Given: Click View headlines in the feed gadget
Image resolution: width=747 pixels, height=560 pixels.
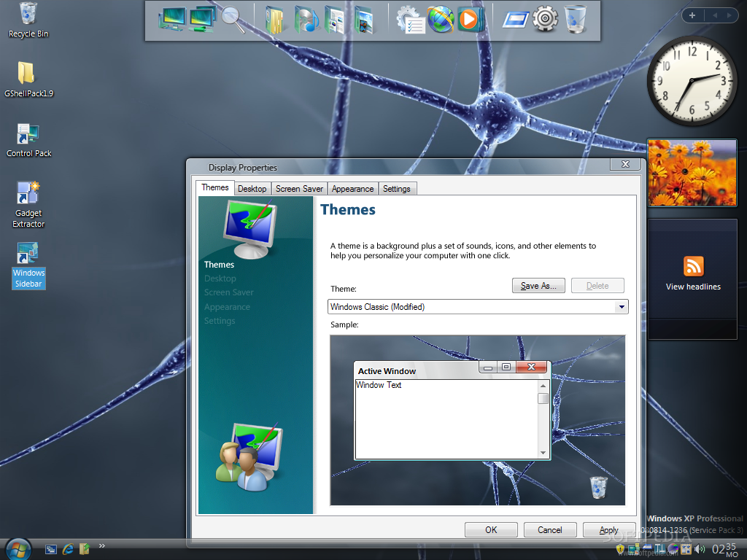Looking at the screenshot, I should pos(693,287).
